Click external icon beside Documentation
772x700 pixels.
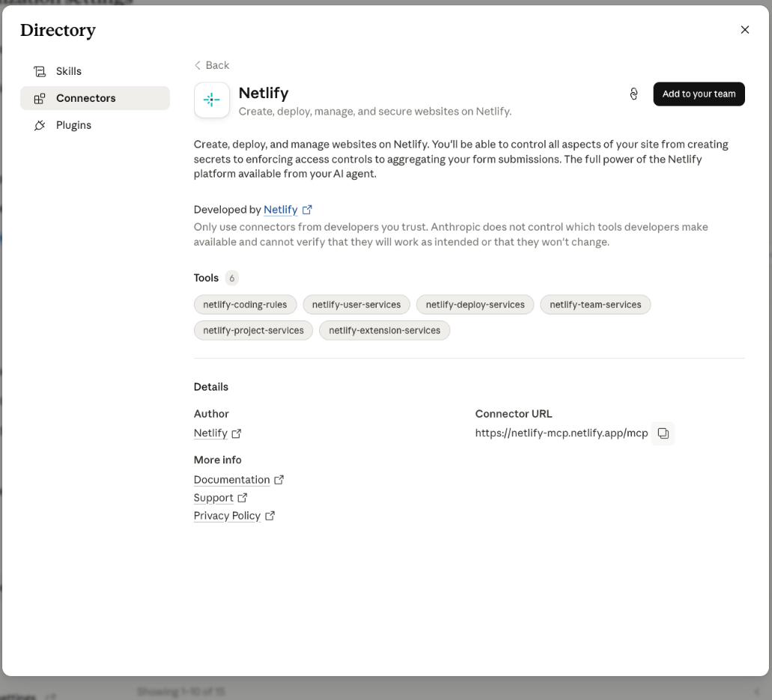pyautogui.click(x=279, y=480)
